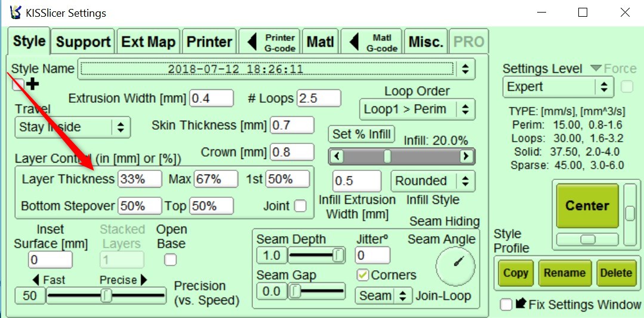This screenshot has width=644, height=318.
Task: Click the Seam Angle dial
Action: (x=455, y=266)
